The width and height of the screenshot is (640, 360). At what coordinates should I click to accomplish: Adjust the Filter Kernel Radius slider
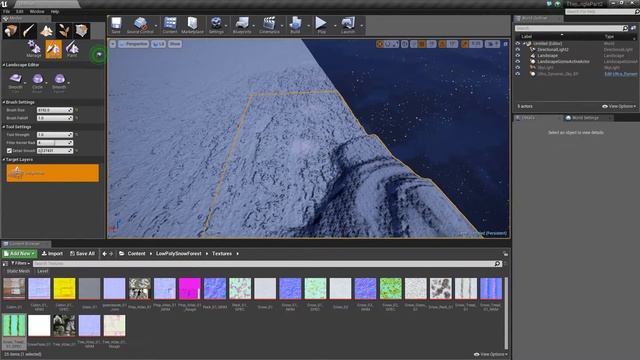coord(55,143)
